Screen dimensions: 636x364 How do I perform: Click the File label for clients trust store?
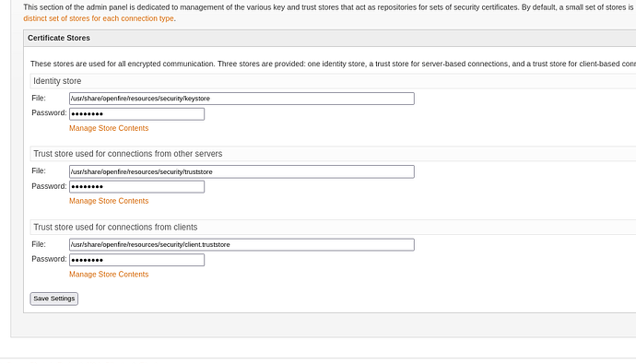coord(39,244)
